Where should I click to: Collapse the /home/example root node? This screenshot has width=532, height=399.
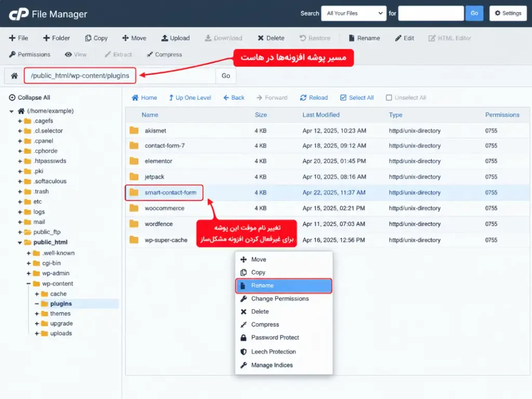[x=11, y=111]
